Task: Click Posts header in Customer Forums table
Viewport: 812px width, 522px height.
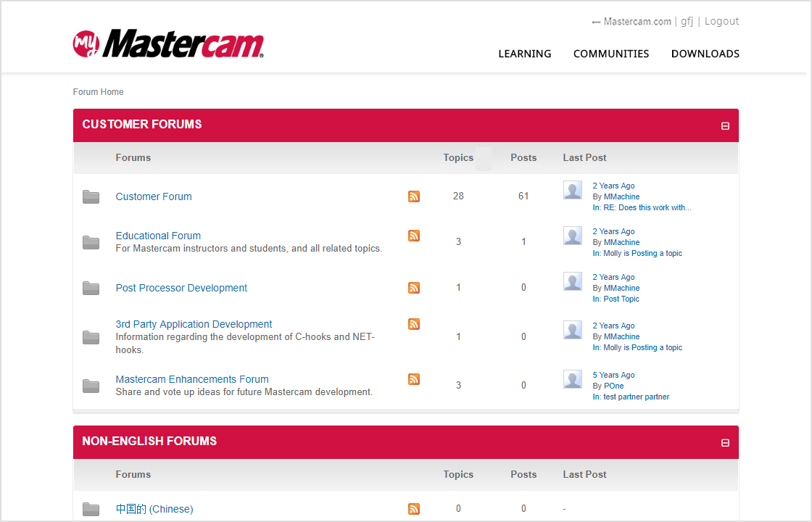Action: [523, 157]
